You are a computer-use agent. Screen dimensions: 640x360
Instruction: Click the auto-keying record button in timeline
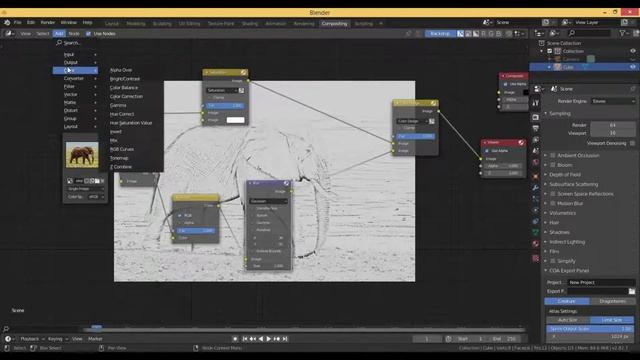coord(235,339)
